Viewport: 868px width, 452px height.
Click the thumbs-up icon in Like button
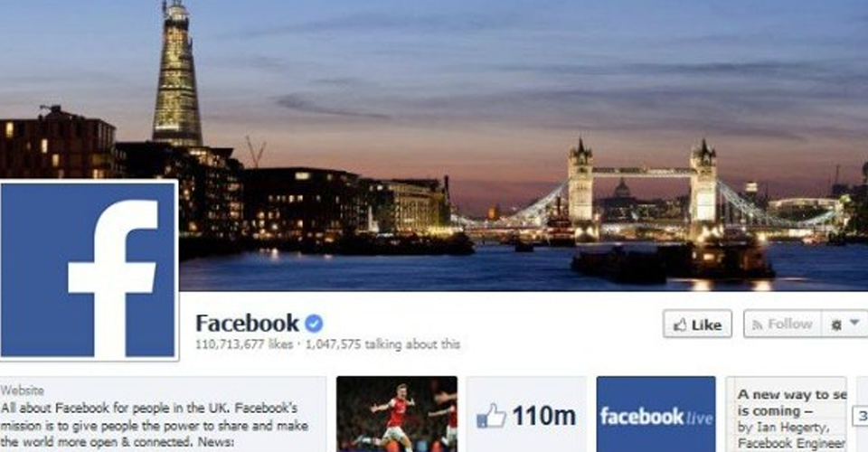680,325
